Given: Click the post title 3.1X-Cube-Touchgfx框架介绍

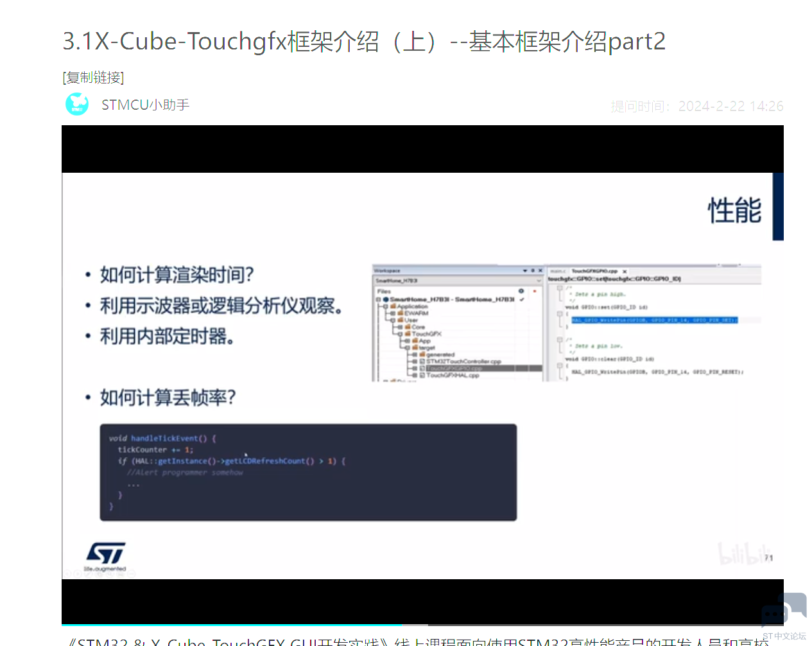Looking at the screenshot, I should 364,42.
